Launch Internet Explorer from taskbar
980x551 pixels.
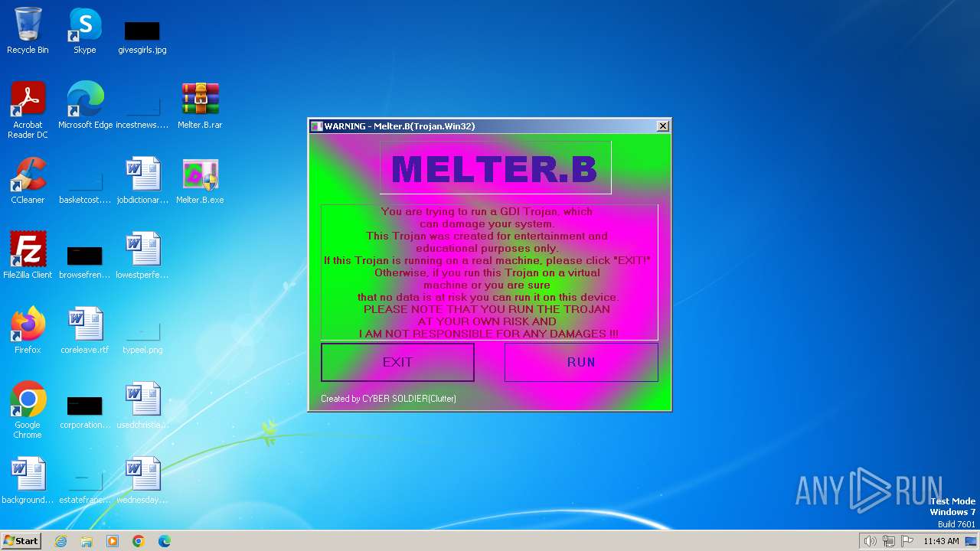click(60, 541)
